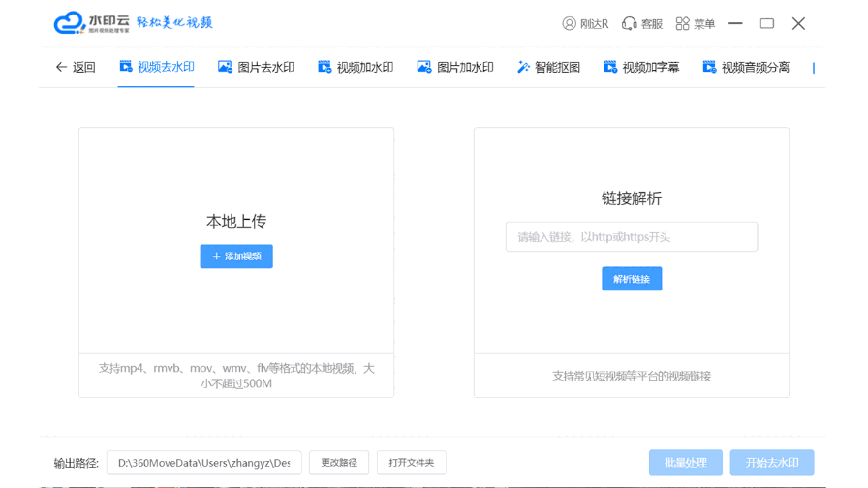The image size is (868, 488).
Task: Switch to 图片加水印 tab
Action: [455, 67]
